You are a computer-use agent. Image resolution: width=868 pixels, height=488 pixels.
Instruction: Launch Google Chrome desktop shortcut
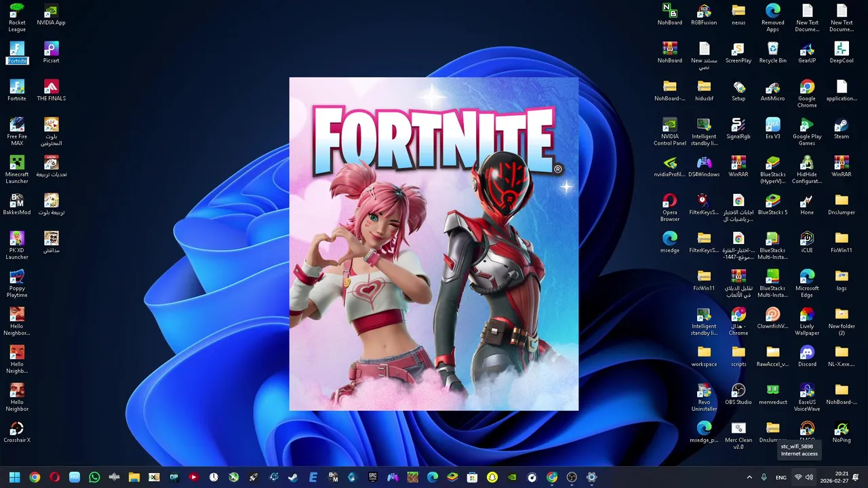[x=807, y=94]
